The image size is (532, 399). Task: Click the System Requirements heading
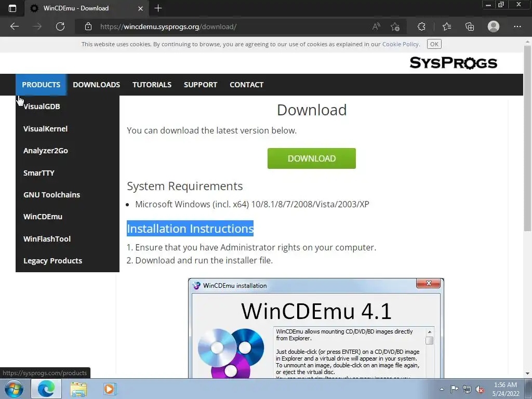[184, 187]
